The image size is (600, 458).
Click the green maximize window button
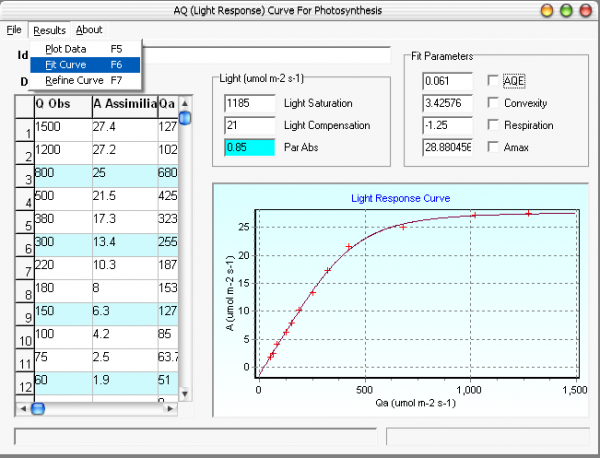click(x=566, y=10)
